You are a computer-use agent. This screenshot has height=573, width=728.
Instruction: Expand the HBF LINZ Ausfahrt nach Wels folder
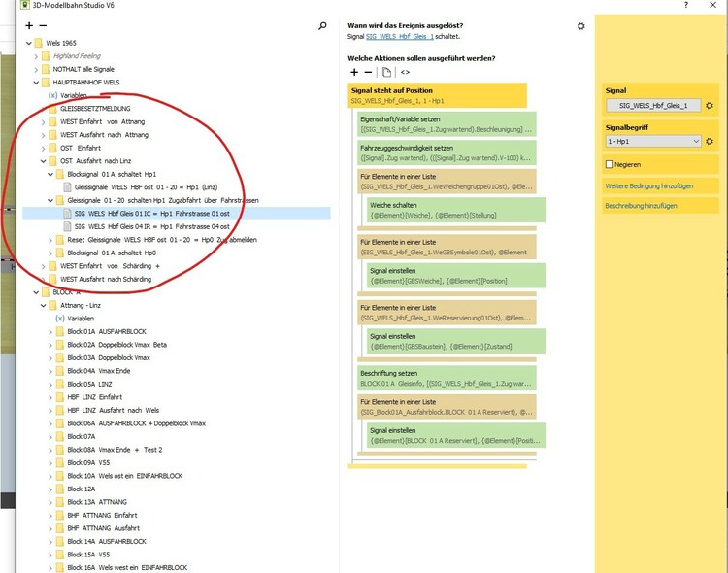pos(50,411)
